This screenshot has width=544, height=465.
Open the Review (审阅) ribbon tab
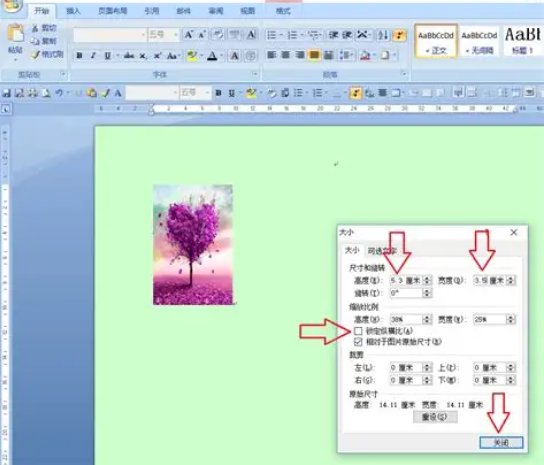(216, 11)
